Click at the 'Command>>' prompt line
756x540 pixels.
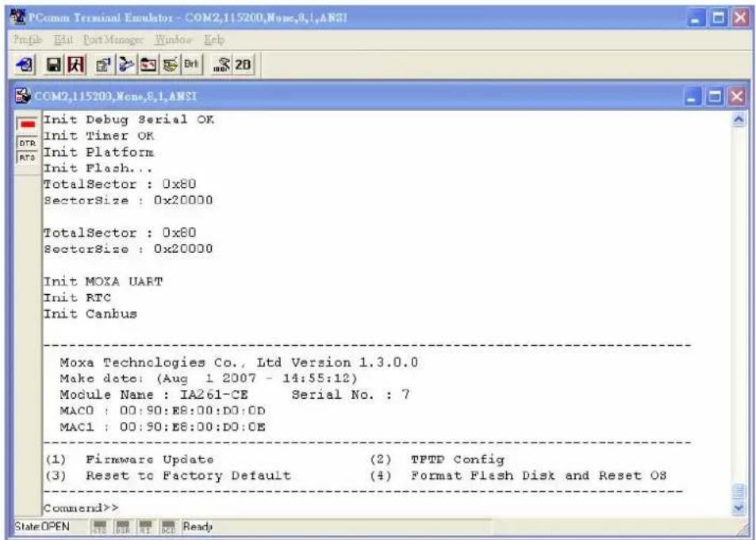click(81, 508)
